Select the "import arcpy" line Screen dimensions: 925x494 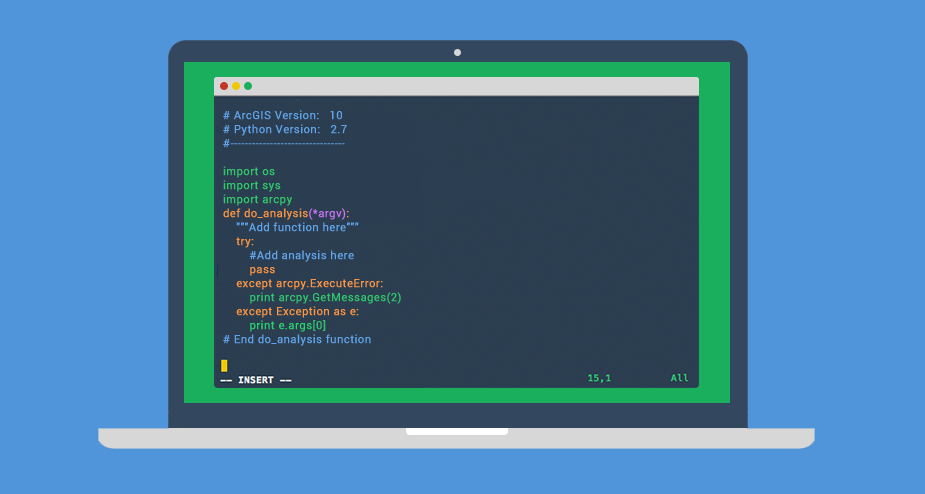[x=257, y=199]
